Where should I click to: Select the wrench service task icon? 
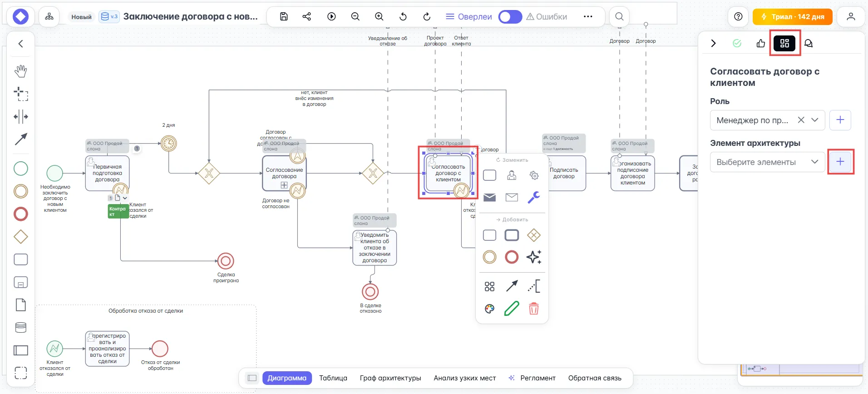533,197
